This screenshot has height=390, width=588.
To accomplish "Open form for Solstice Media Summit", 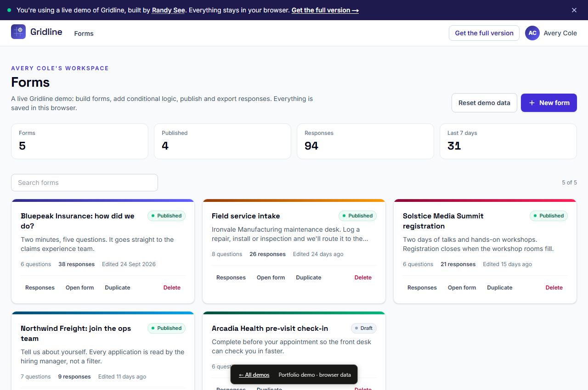I will (x=462, y=288).
